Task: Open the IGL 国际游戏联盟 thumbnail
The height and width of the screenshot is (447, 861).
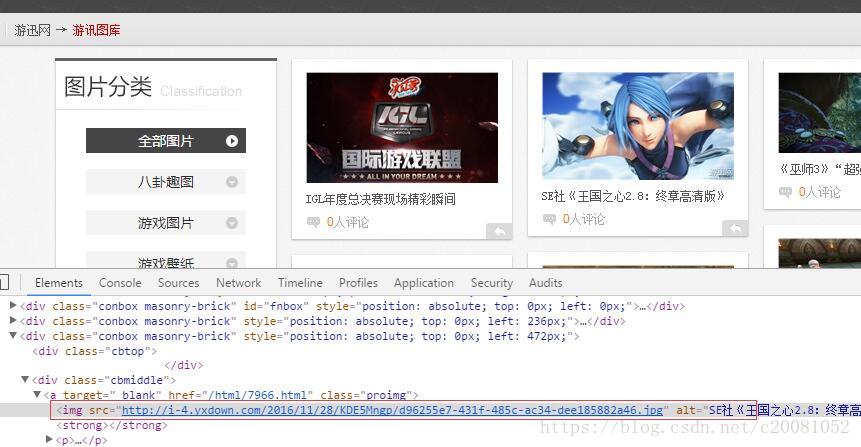Action: click(402, 127)
